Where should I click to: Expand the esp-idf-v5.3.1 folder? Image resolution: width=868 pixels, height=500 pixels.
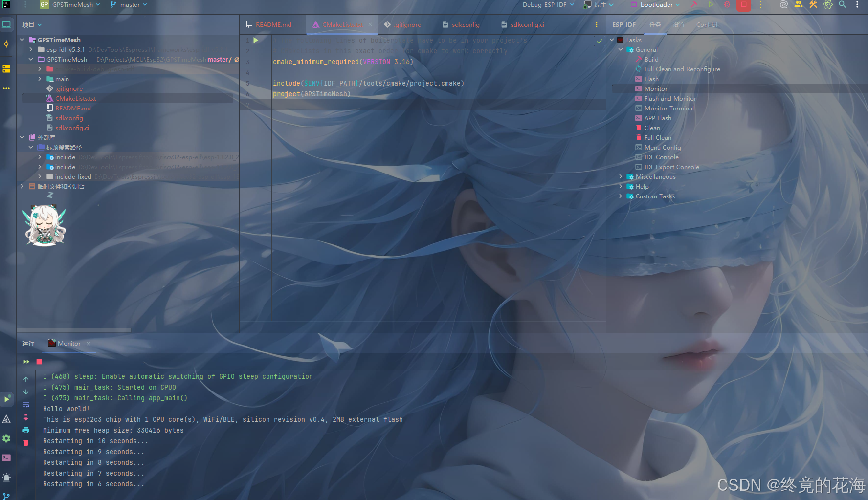coord(31,49)
